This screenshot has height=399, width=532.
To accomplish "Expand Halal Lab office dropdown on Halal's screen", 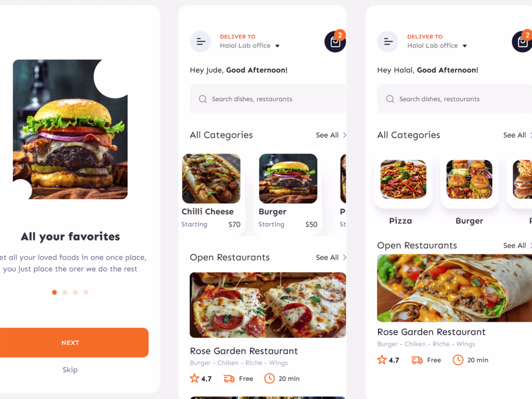I will coord(465,46).
